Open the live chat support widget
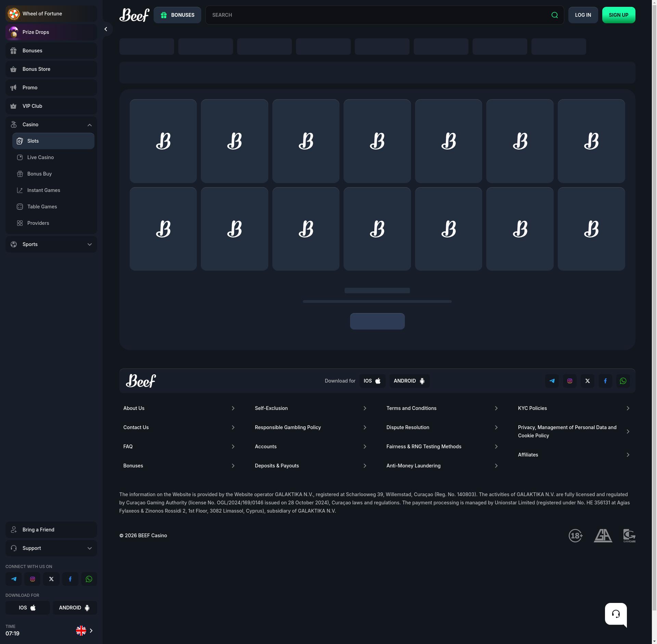 point(616,614)
